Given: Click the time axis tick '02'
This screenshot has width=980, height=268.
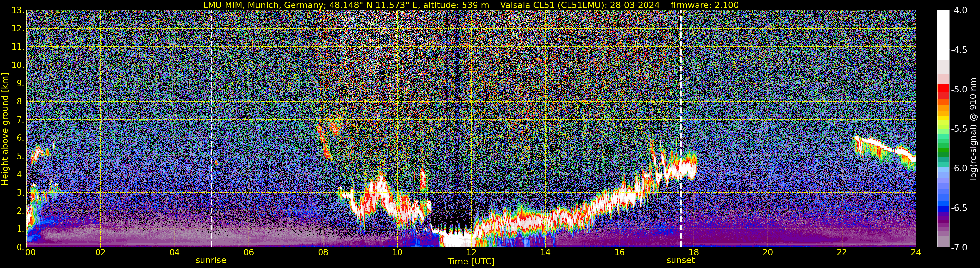Looking at the screenshot, I should (x=100, y=252).
